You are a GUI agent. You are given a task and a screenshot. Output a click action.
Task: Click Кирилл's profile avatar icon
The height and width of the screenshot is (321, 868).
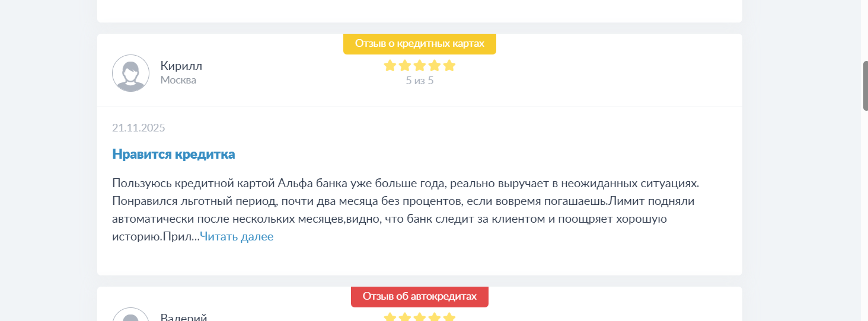(x=130, y=73)
